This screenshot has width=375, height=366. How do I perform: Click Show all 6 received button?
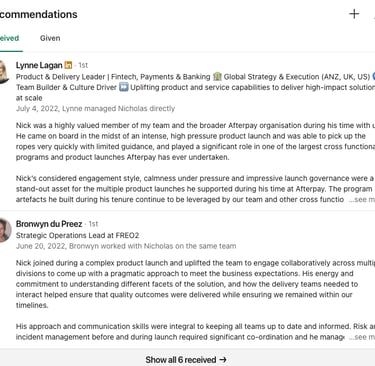pos(187,360)
